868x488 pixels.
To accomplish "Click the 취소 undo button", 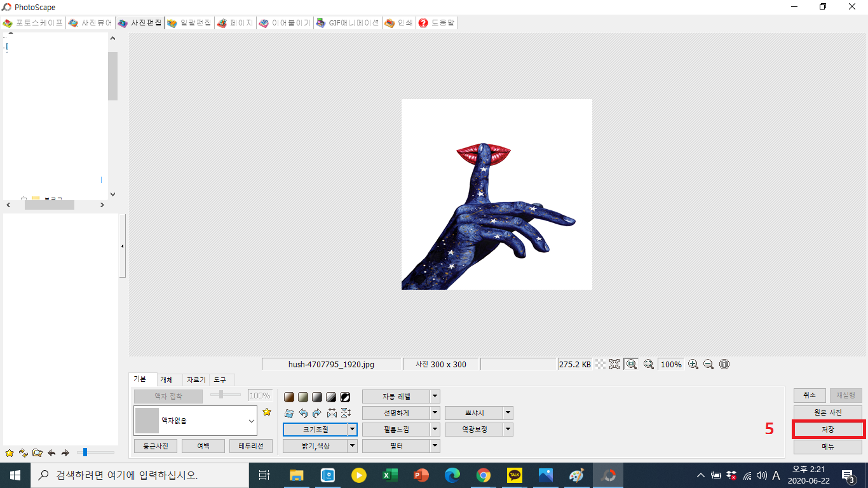I will point(810,395).
